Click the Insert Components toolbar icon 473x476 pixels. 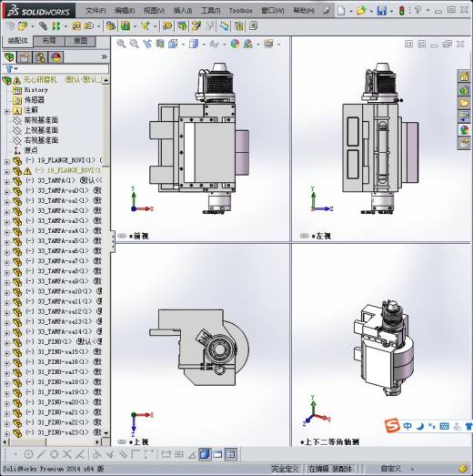[23, 26]
